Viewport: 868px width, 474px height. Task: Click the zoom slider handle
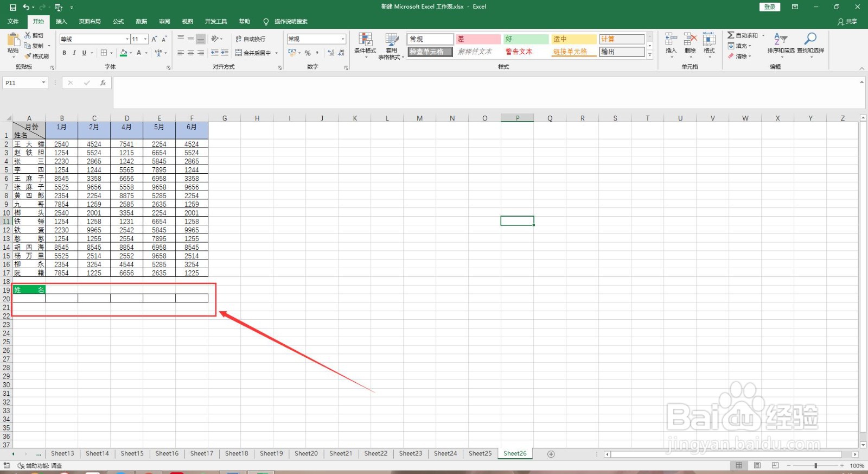(x=815, y=465)
